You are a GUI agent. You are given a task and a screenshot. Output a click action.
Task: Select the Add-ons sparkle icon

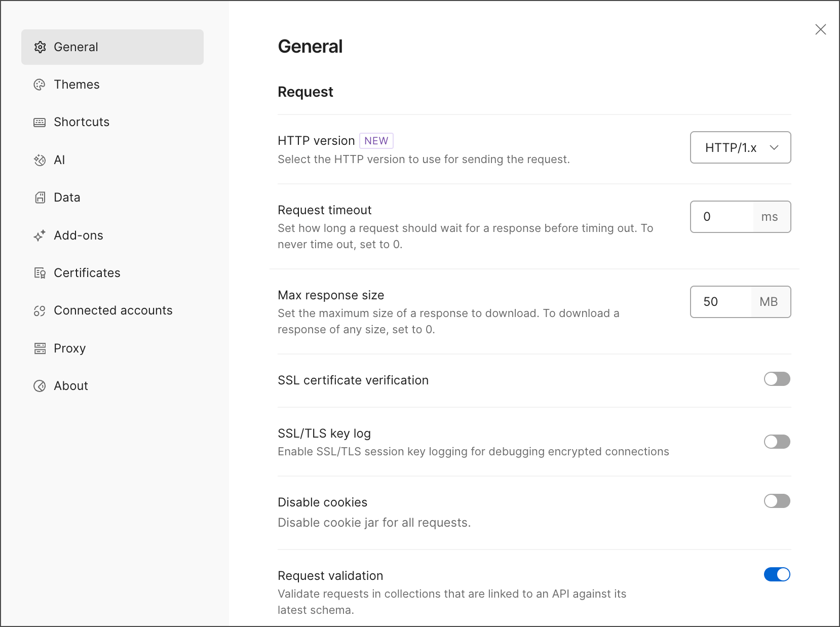(x=40, y=236)
